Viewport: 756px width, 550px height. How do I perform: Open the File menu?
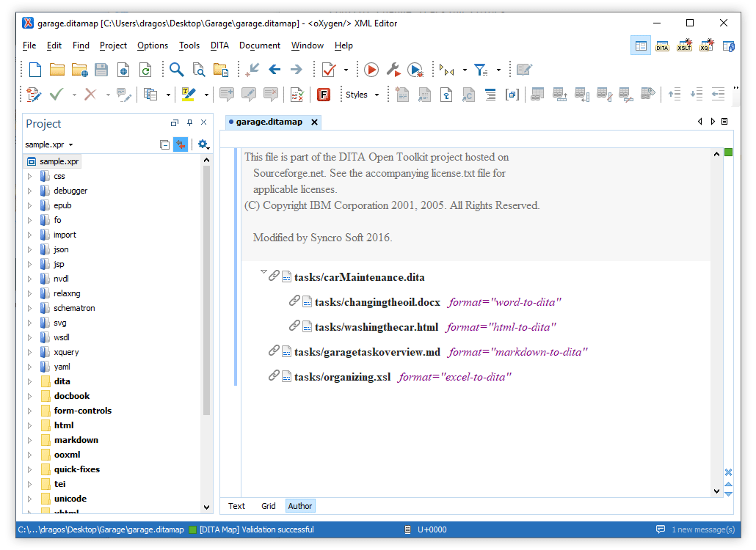click(29, 45)
